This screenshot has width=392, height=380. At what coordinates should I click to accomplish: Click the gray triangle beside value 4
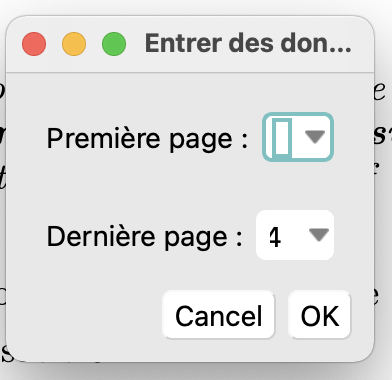point(319,235)
